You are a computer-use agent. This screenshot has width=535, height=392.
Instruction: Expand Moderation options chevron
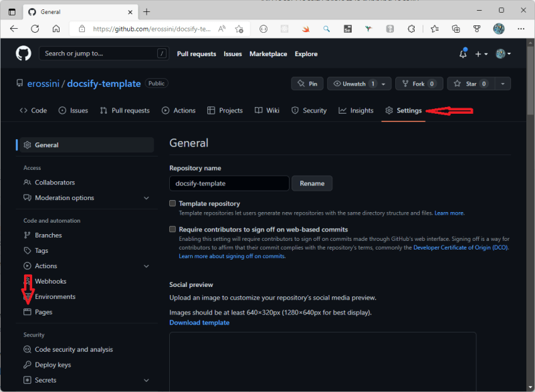pos(146,198)
